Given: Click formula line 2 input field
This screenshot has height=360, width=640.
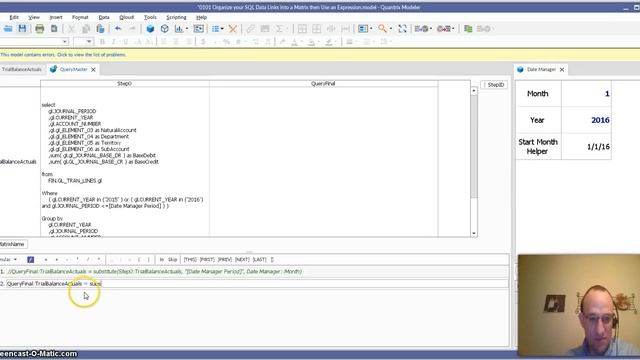Looking at the screenshot, I should coord(257,284).
